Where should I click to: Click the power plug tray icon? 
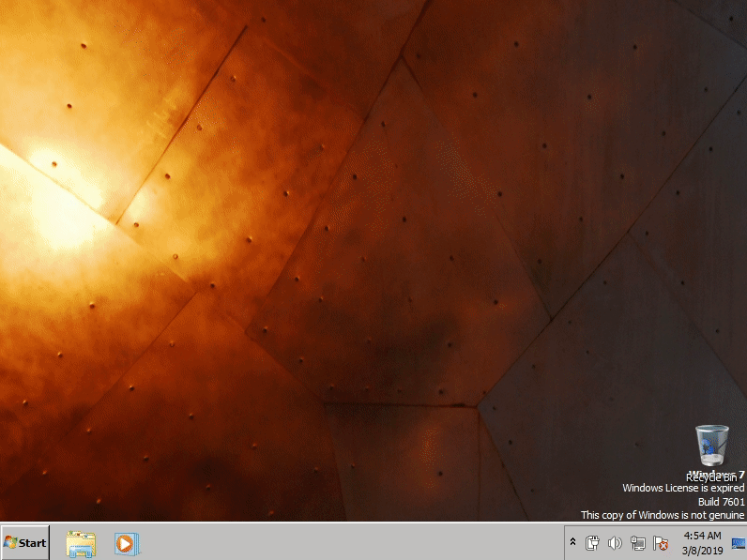click(592, 542)
